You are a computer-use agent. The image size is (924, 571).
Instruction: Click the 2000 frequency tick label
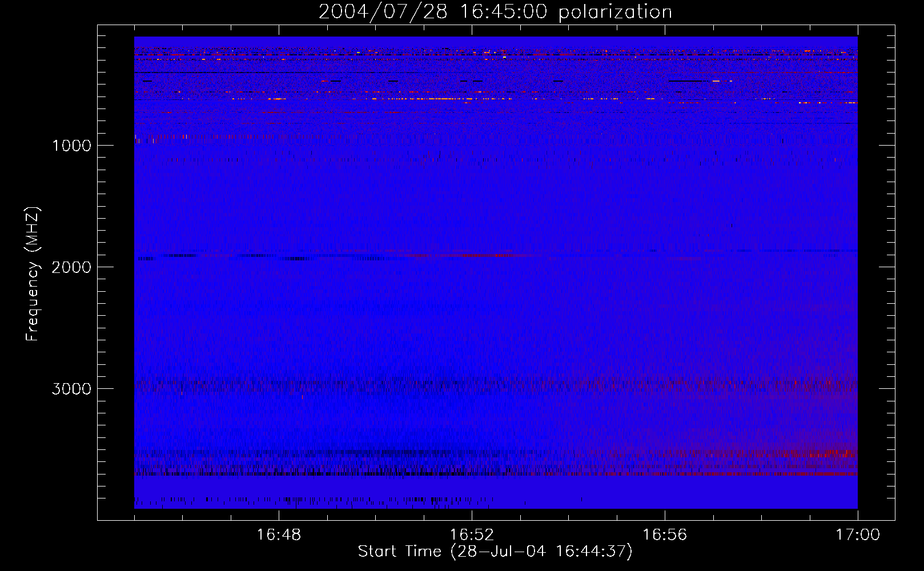71,267
